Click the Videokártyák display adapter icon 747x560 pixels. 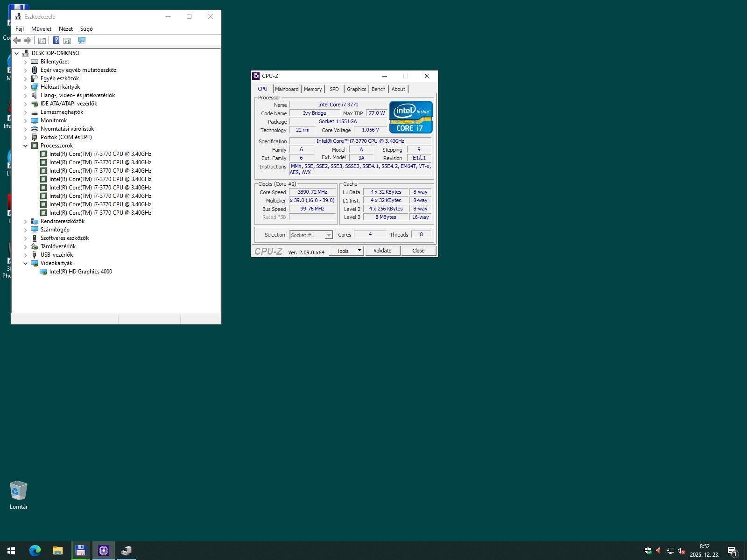[x=35, y=263]
